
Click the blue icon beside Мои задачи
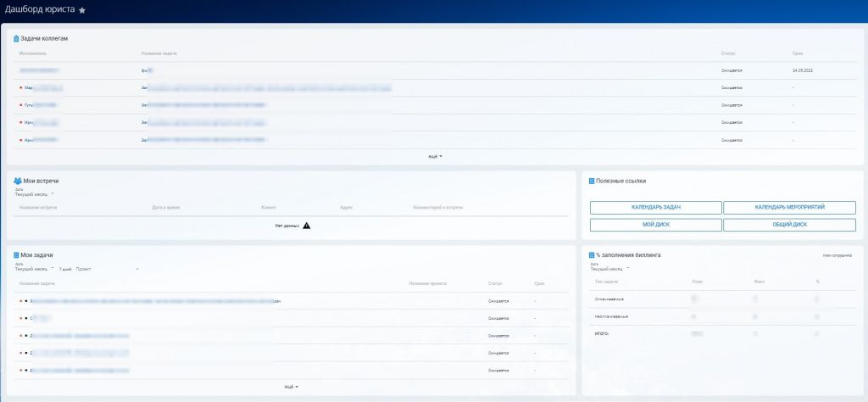tap(16, 254)
